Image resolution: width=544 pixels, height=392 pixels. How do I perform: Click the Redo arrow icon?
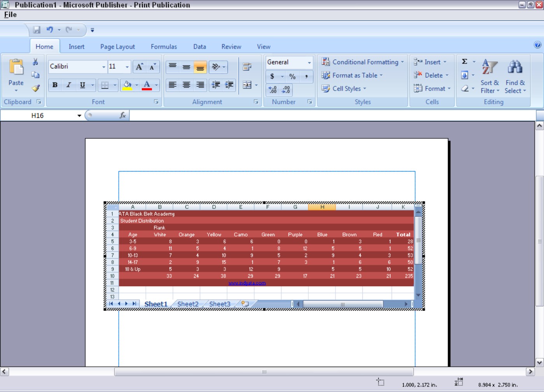pyautogui.click(x=69, y=30)
